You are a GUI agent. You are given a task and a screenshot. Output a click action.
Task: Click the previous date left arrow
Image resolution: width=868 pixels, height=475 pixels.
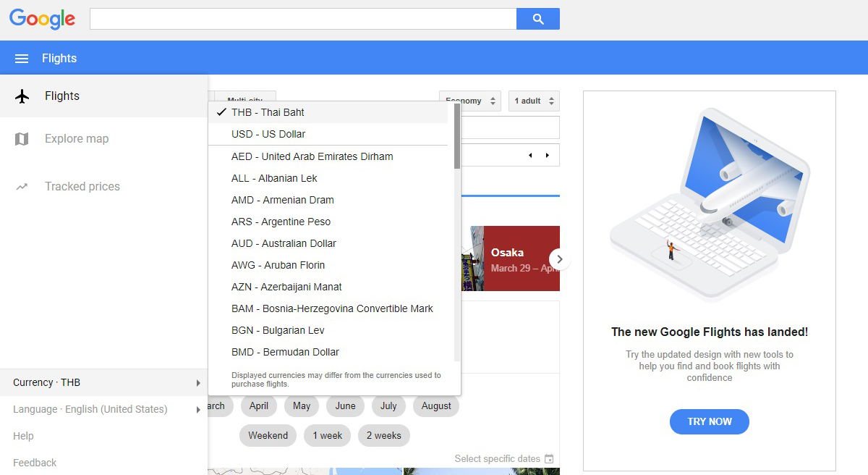530,156
